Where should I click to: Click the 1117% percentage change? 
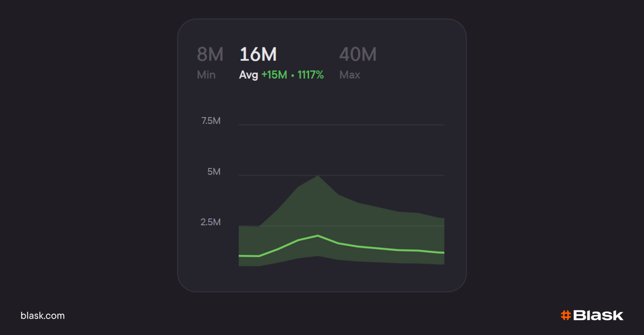[x=311, y=75]
